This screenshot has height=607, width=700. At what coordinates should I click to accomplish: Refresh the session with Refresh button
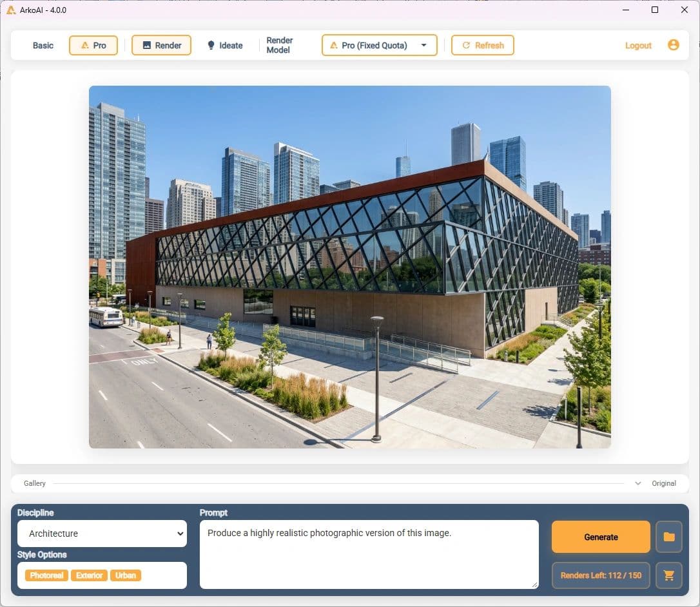point(483,46)
